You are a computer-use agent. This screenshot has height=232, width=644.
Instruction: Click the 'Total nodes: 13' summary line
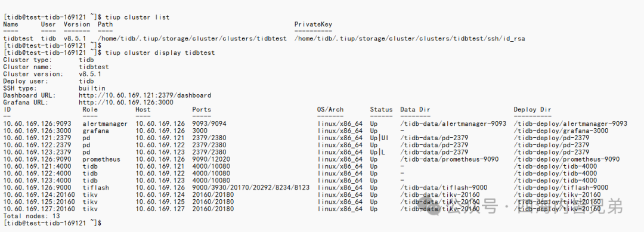coord(32,215)
